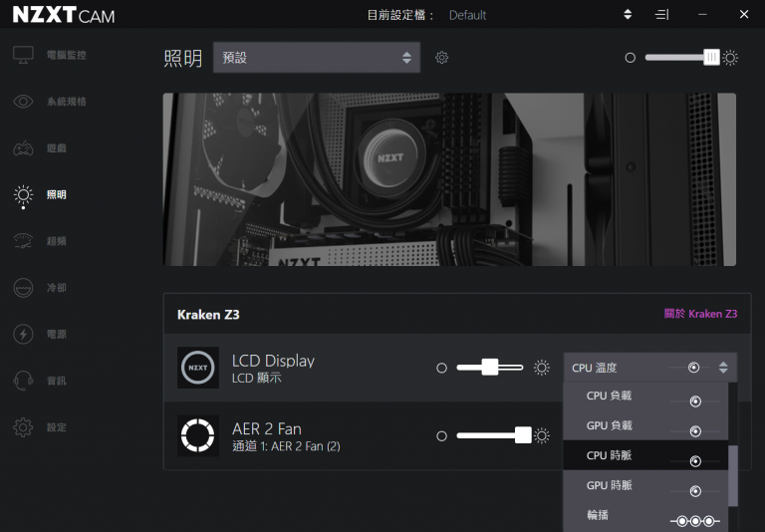
Task: Choose 輪播 carousel from the mode list
Action: coord(645,515)
